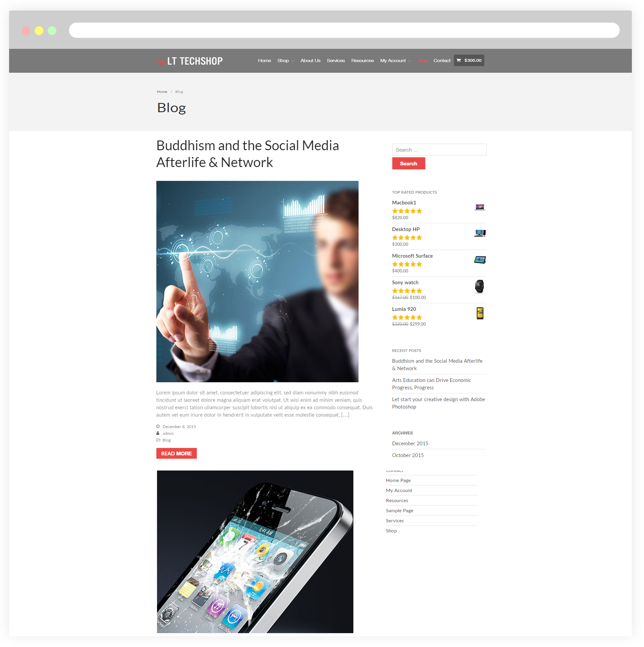The height and width of the screenshot is (647, 644).
Task: Click the clock icon beside December 8, 2015
Action: click(x=158, y=426)
